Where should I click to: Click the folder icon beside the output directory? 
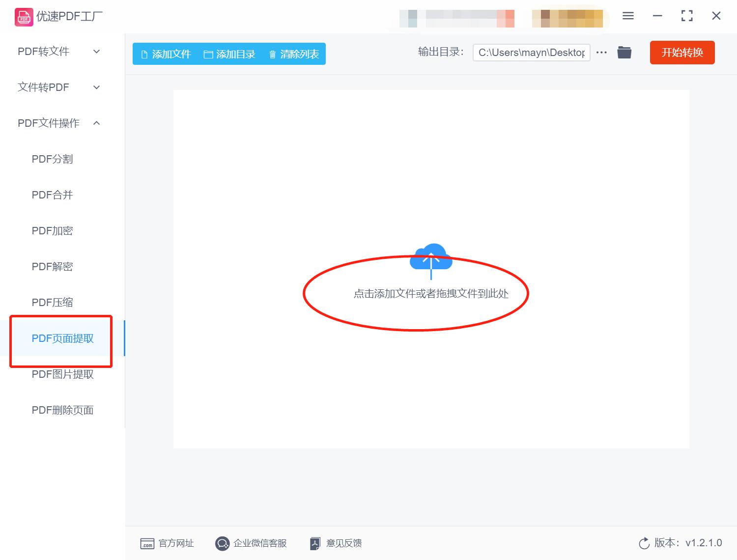tap(624, 52)
